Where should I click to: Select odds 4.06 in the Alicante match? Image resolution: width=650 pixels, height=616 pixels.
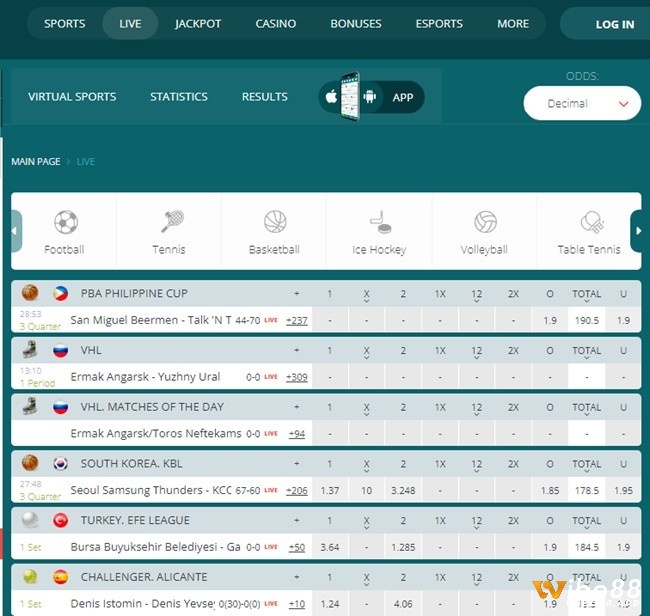click(x=403, y=604)
